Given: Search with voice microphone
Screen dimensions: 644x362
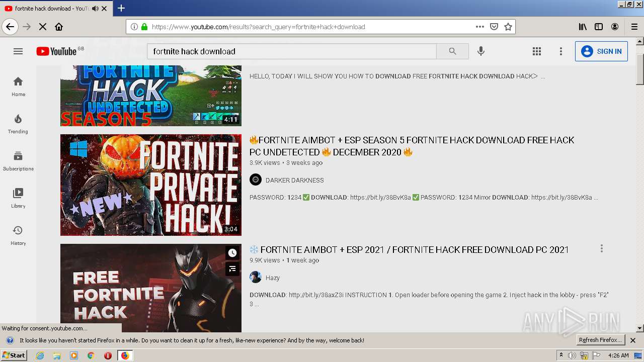Looking at the screenshot, I should 481,51.
